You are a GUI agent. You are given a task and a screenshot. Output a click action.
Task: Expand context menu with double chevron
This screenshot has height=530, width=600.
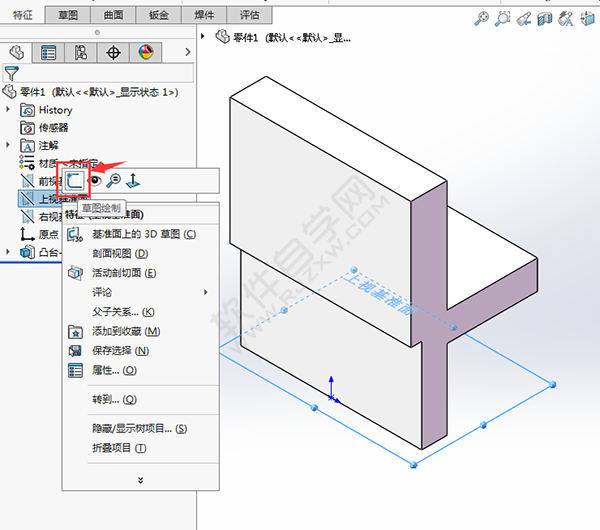141,480
